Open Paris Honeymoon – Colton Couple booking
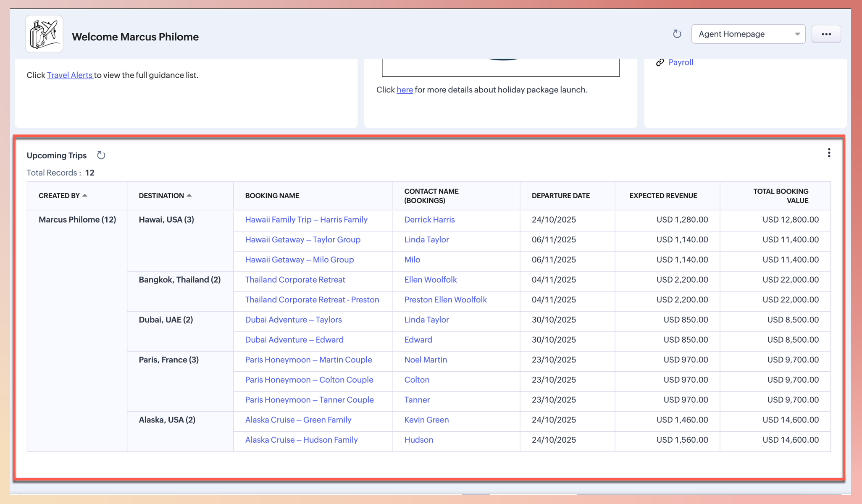Viewport: 862px width, 504px height. [309, 380]
